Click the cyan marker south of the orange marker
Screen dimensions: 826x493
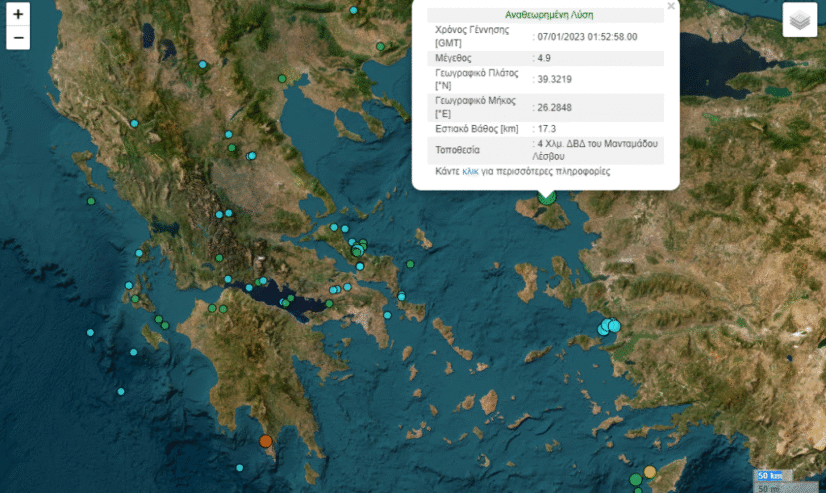240,468
